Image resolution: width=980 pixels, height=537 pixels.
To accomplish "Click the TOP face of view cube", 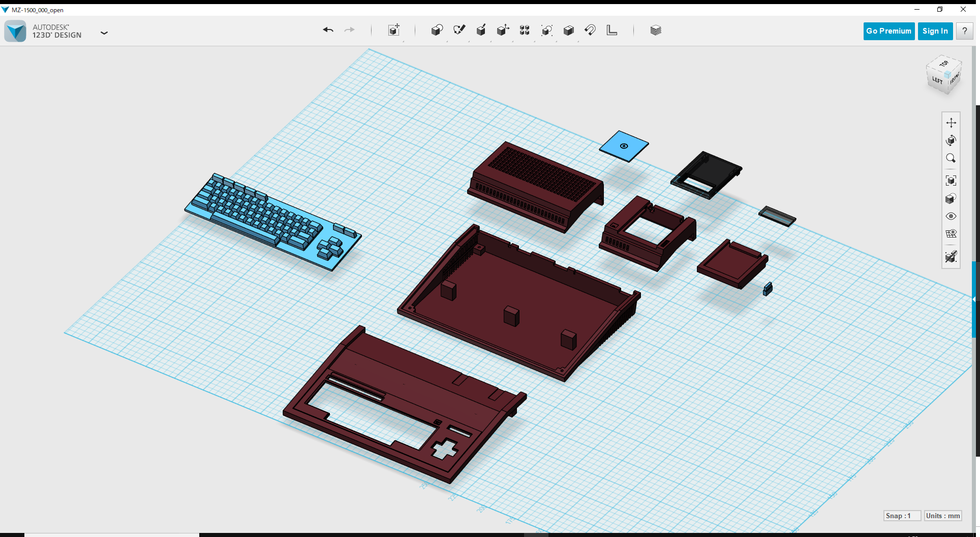I will 944,64.
